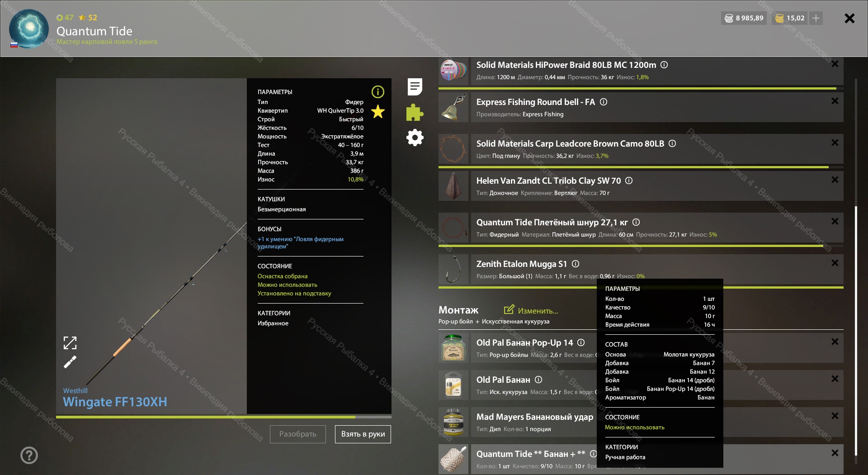Click the Mad Mayers dip jar thumbnail
The image size is (868, 475).
click(453, 422)
